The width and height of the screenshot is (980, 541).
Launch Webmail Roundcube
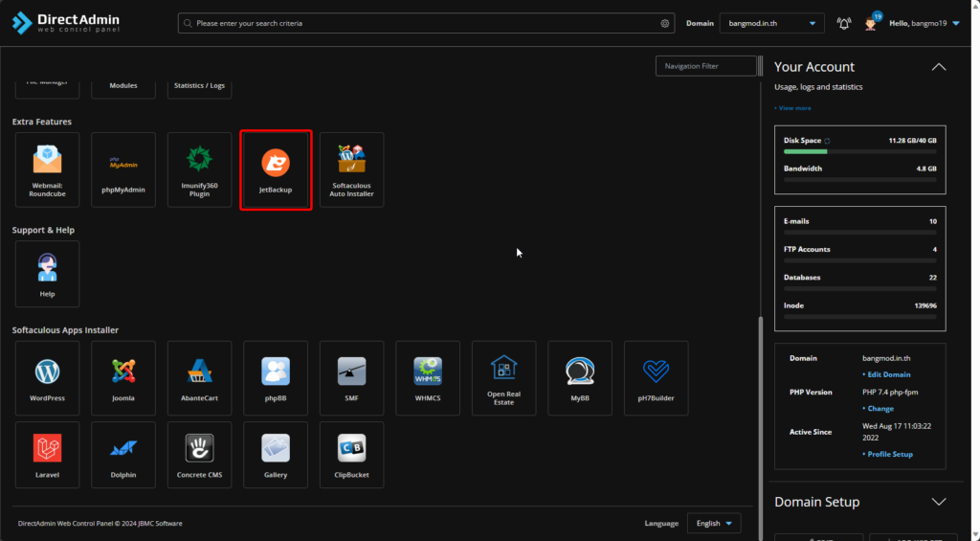(x=47, y=170)
